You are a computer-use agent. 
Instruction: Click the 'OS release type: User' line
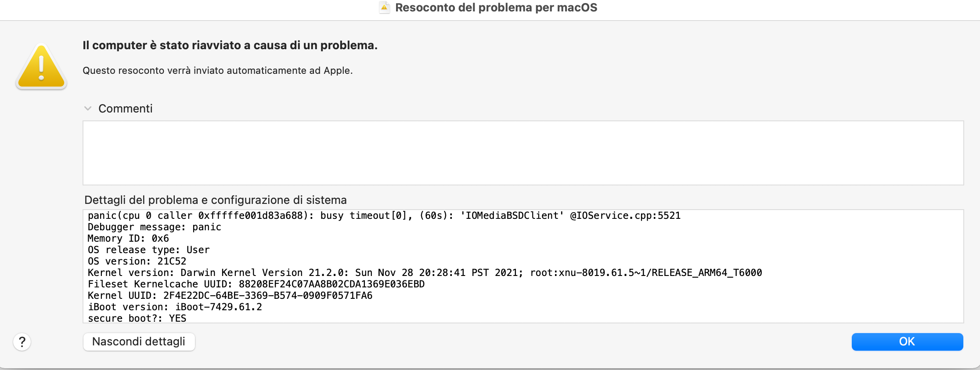pos(149,250)
